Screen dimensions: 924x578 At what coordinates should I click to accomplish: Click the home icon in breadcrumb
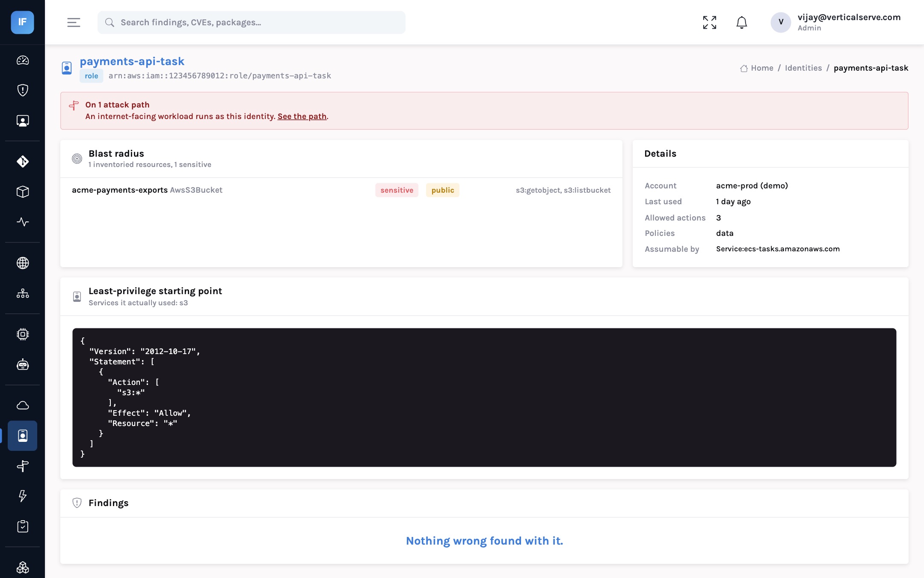[x=744, y=69]
